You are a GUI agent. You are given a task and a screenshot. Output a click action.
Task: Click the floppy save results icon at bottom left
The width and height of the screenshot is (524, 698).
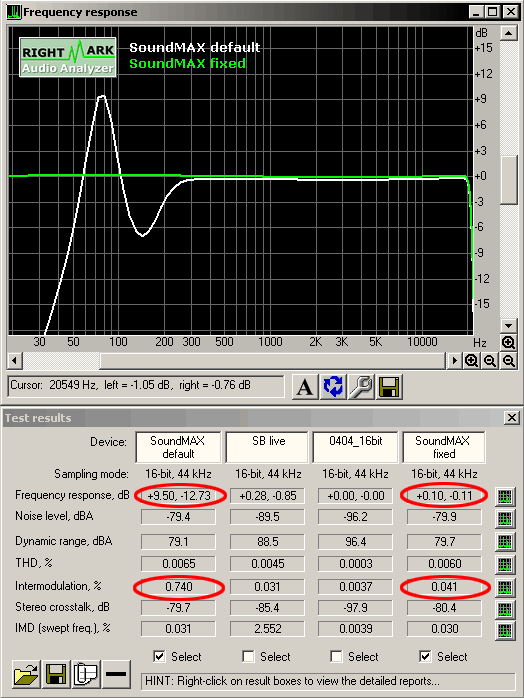pos(56,674)
